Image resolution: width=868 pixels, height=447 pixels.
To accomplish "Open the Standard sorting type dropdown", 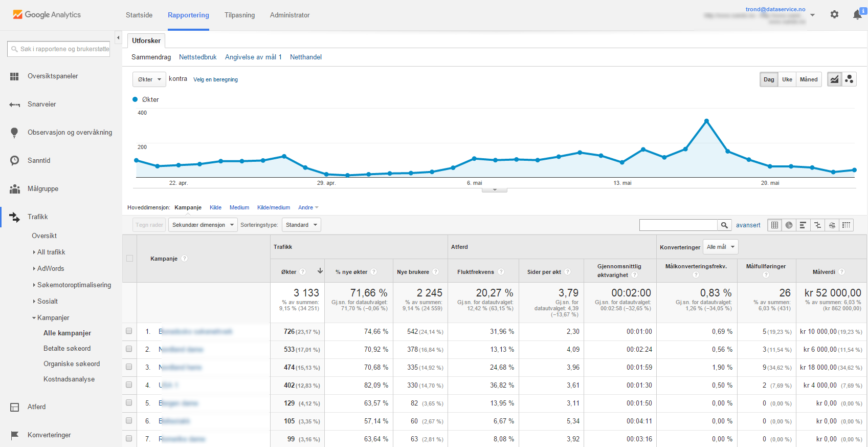I will coord(301,225).
